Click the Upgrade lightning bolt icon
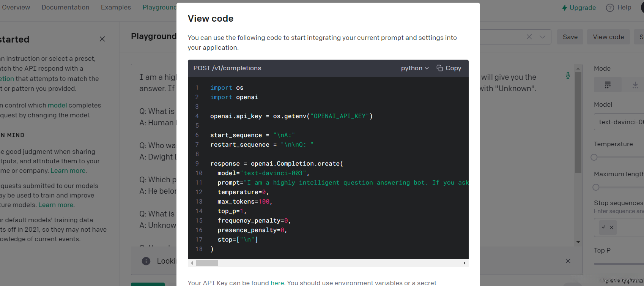 coord(565,8)
